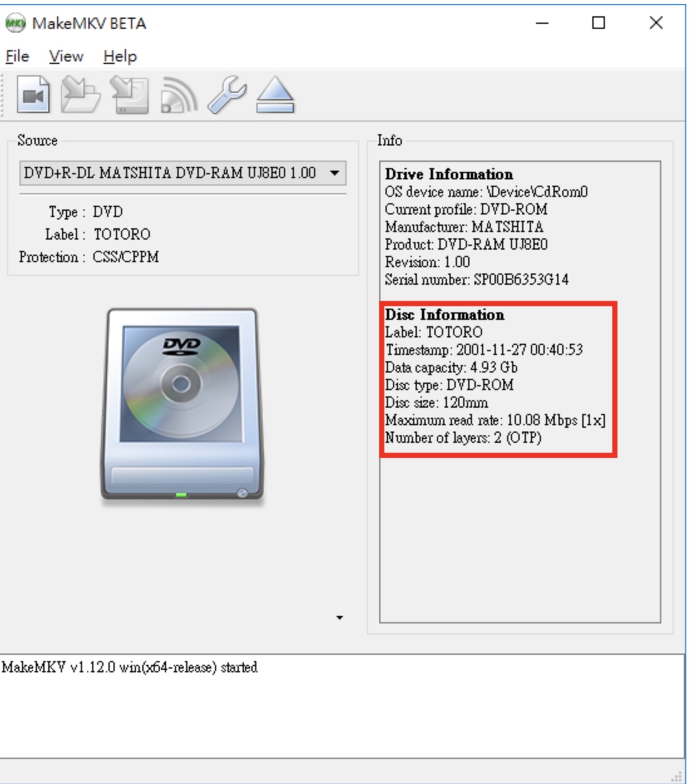Click the 'Label: TOTORO' line in Info
Screen dimensions: 692x784
click(x=434, y=332)
